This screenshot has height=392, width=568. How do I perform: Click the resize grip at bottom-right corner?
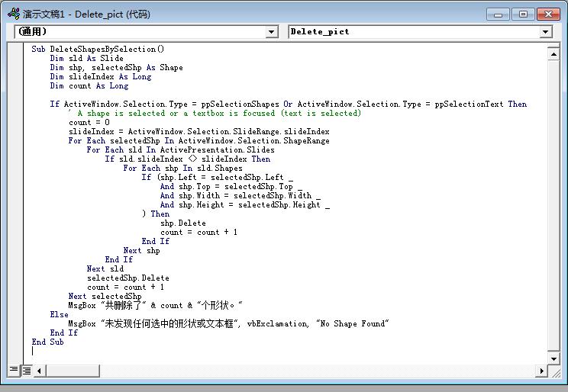[555, 371]
